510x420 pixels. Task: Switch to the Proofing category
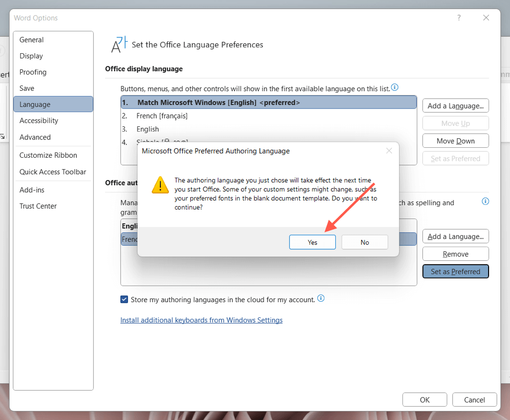point(33,72)
